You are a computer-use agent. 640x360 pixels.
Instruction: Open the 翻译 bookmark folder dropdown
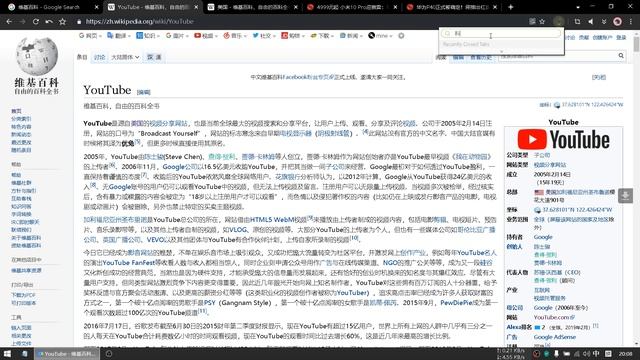pos(119,36)
